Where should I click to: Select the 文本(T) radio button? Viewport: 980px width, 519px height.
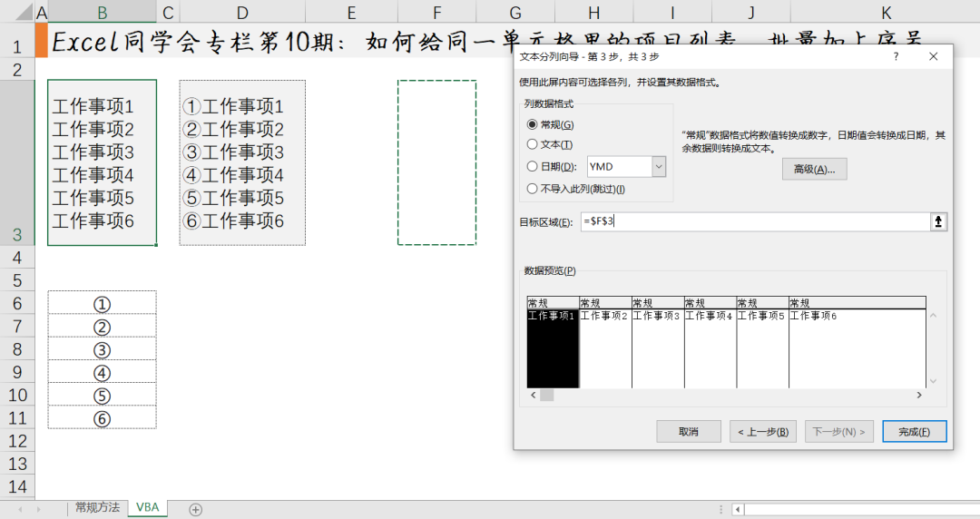pyautogui.click(x=533, y=144)
